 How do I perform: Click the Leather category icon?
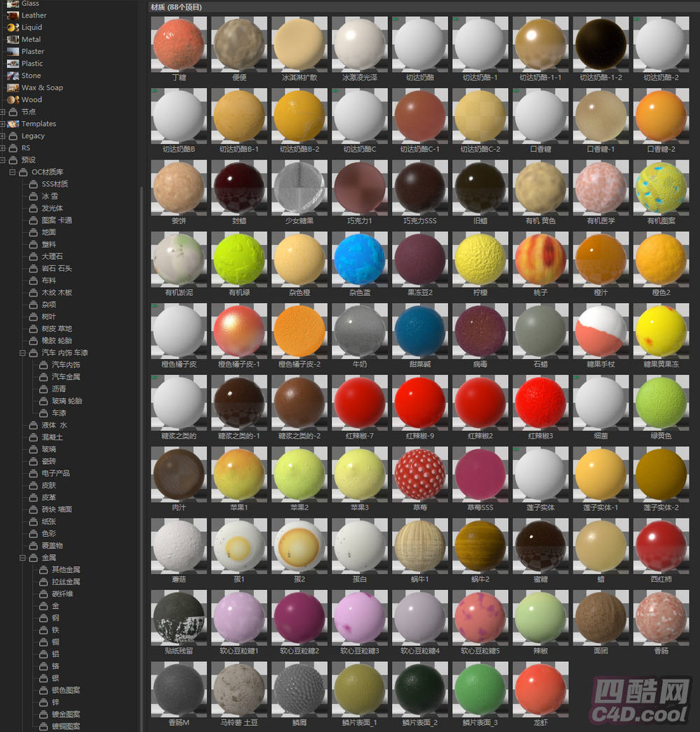click(13, 15)
